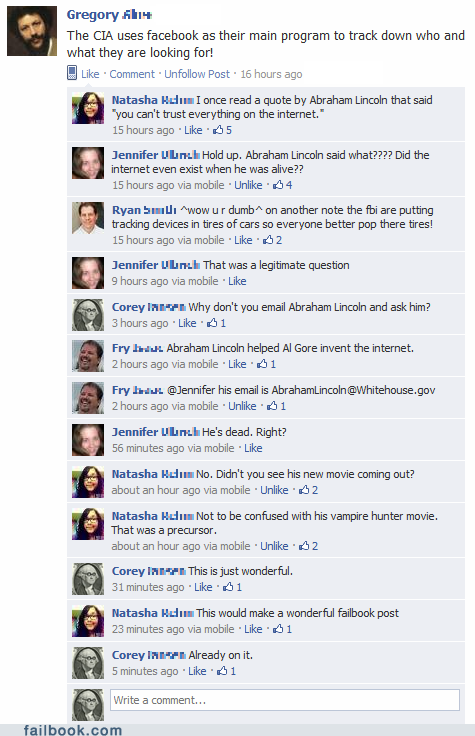The width and height of the screenshot is (475, 736).
Task: Like Jennifer's 'He's dead. Right?' comment
Action: point(253,448)
